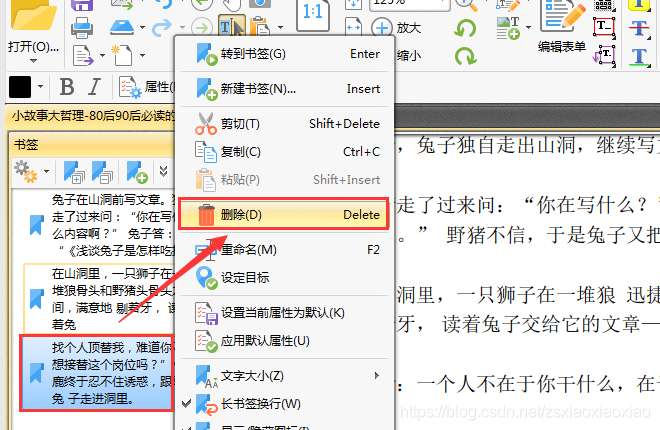The height and width of the screenshot is (430, 660).
Task: Expand the New document dropdown arrow
Action: (142, 55)
